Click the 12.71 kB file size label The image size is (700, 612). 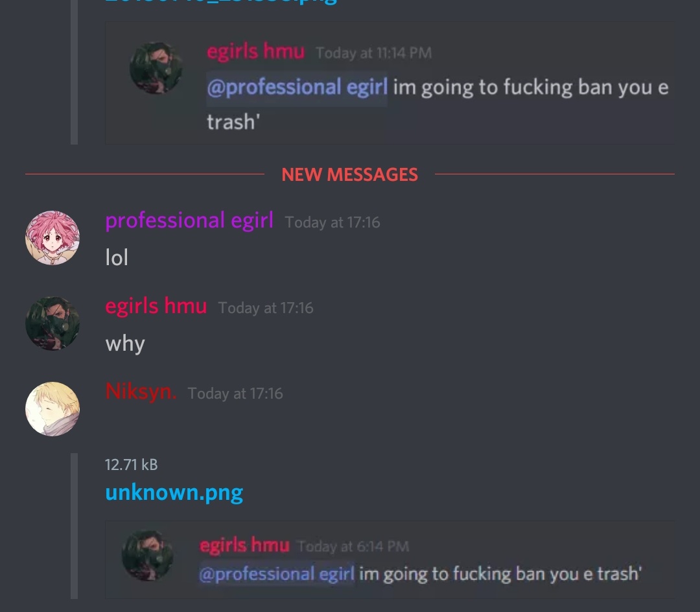(131, 465)
